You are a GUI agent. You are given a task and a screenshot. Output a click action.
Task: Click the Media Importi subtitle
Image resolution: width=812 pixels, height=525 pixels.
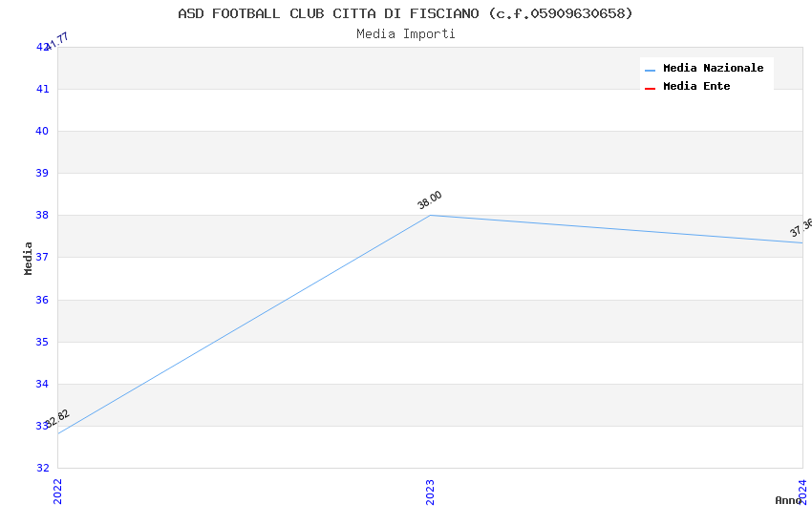(x=405, y=34)
